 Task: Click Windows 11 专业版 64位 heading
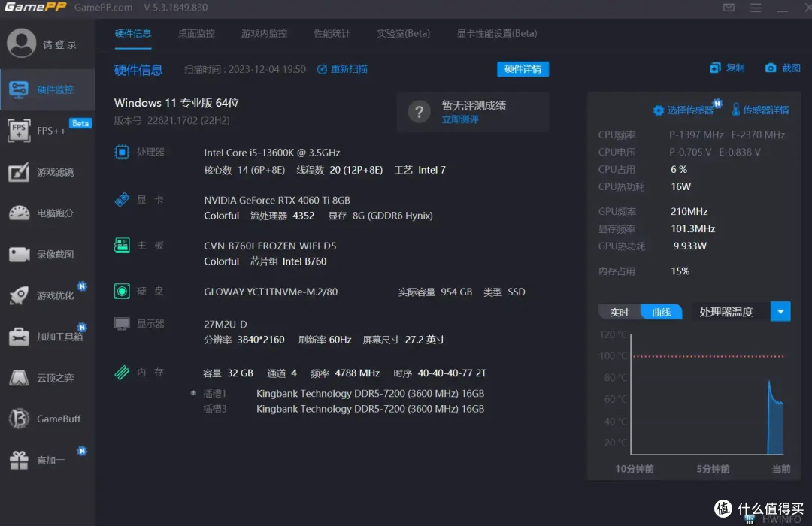click(177, 102)
